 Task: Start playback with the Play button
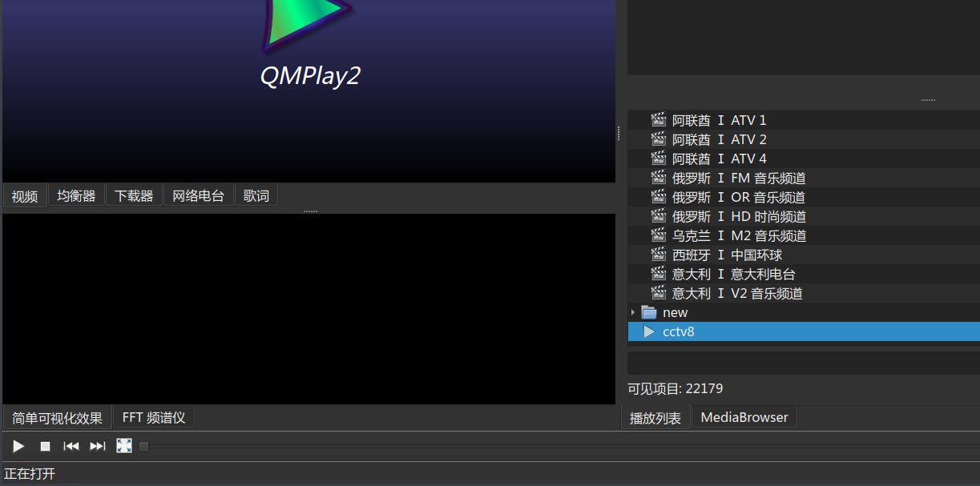(x=18, y=446)
